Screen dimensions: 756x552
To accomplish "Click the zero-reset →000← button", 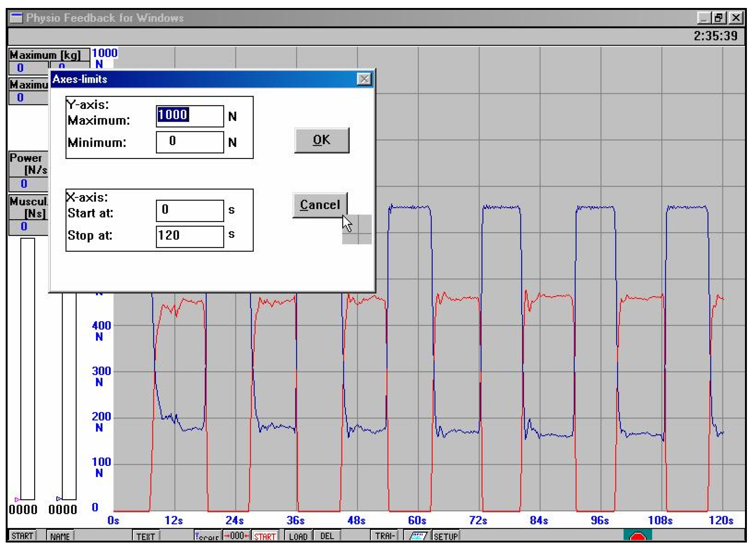I will (x=236, y=536).
